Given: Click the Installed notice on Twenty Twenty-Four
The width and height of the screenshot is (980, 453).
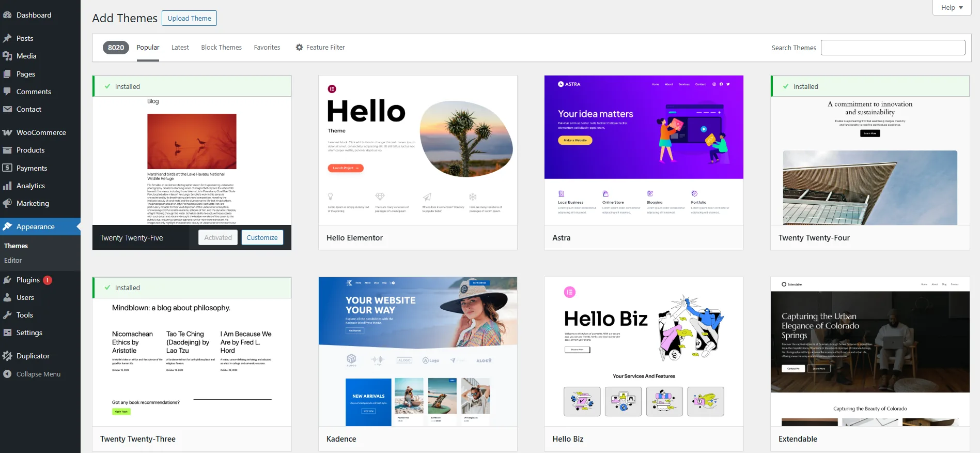Looking at the screenshot, I should tap(870, 86).
